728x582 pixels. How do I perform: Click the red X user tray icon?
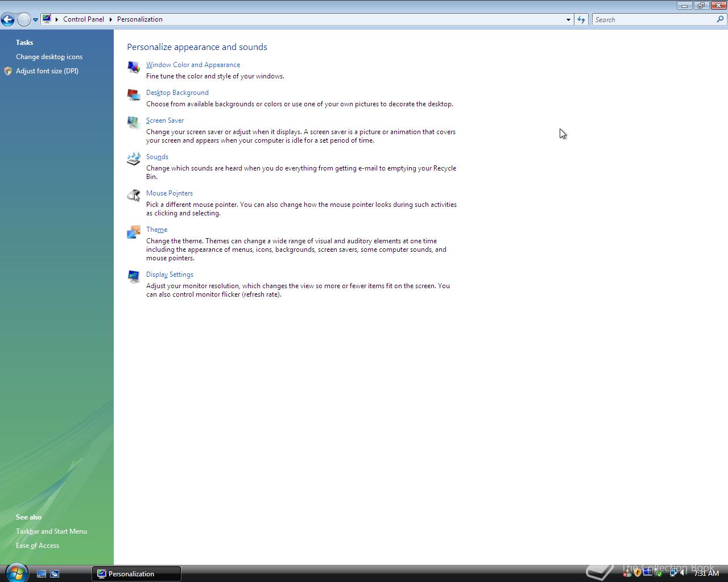coord(627,573)
